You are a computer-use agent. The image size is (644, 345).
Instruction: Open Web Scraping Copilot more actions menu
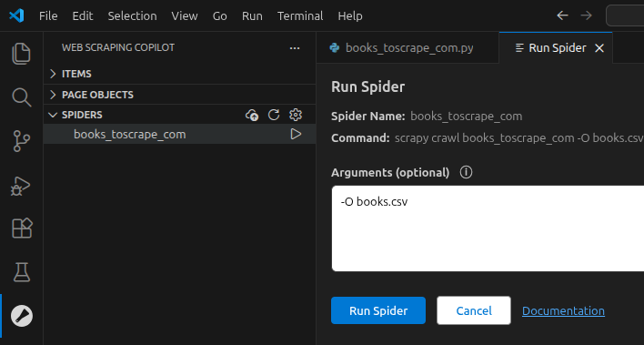295,48
